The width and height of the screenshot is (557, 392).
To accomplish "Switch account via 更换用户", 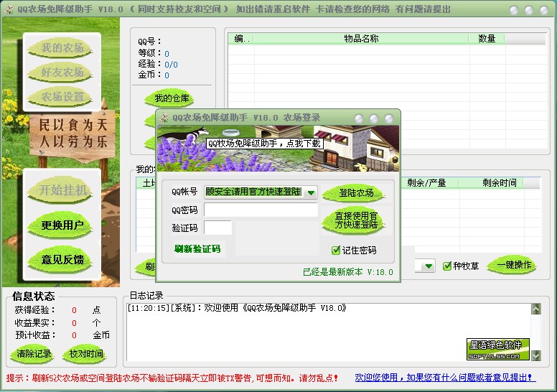I will click(x=62, y=225).
